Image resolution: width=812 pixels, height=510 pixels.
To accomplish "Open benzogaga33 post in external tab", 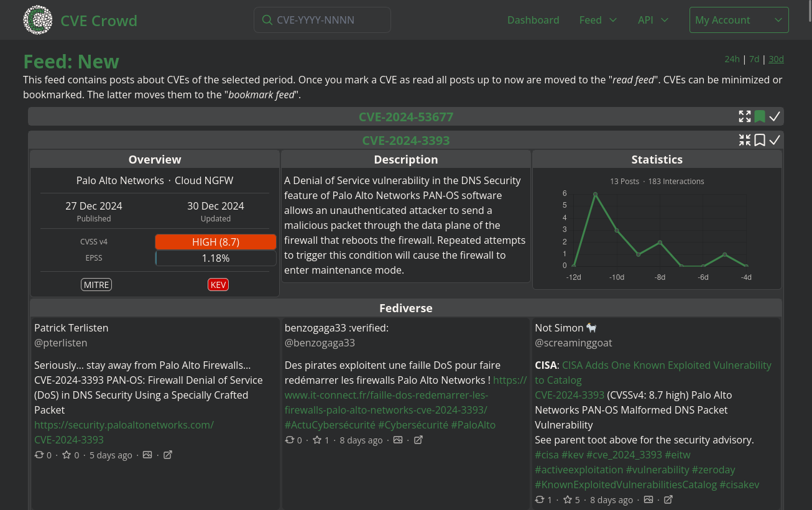I will coord(418,440).
